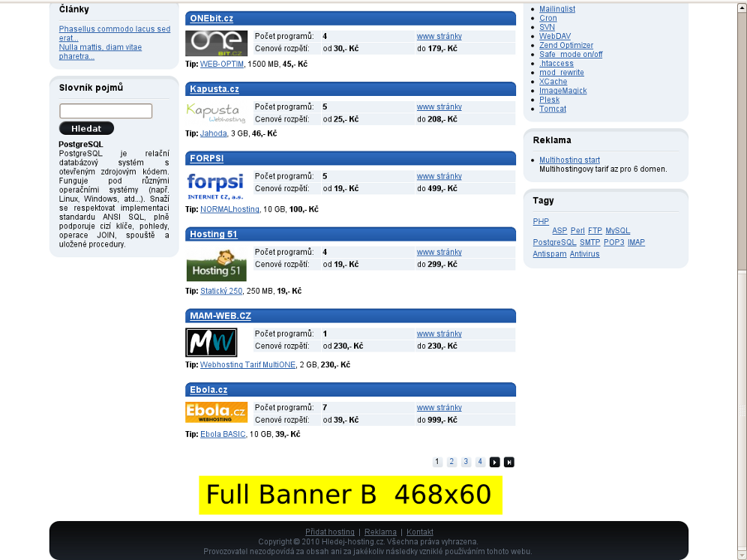Open article Phasellus commodo lacus sed erat

(x=114, y=33)
